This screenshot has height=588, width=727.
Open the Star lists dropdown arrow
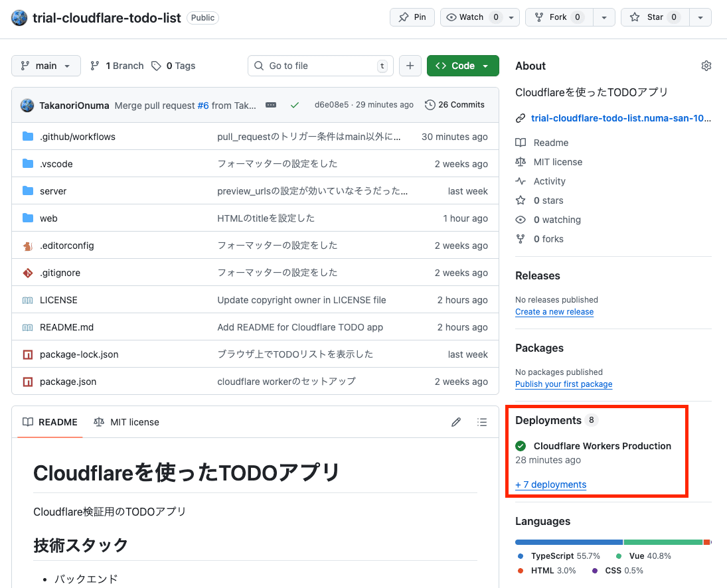[700, 17]
